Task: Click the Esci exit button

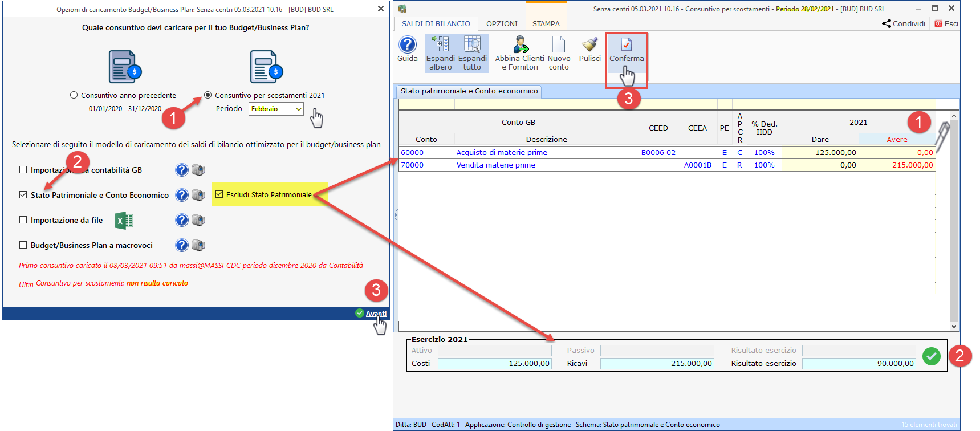Action: tap(946, 23)
